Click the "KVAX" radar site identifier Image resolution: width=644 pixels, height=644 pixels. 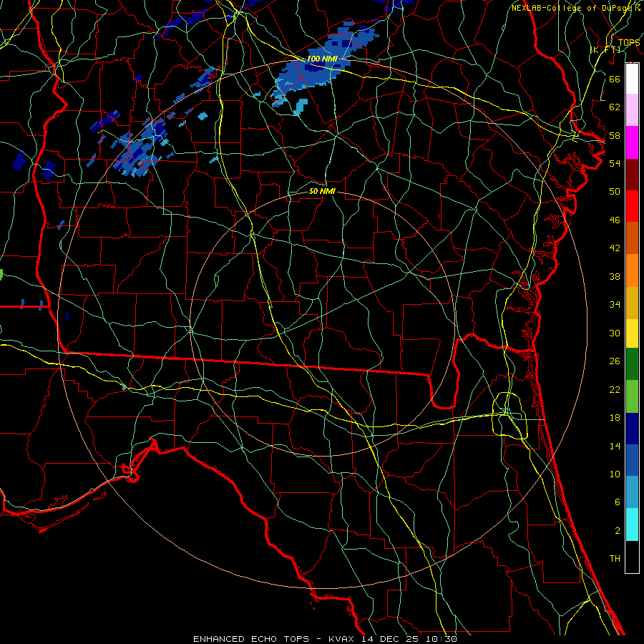tap(343, 639)
